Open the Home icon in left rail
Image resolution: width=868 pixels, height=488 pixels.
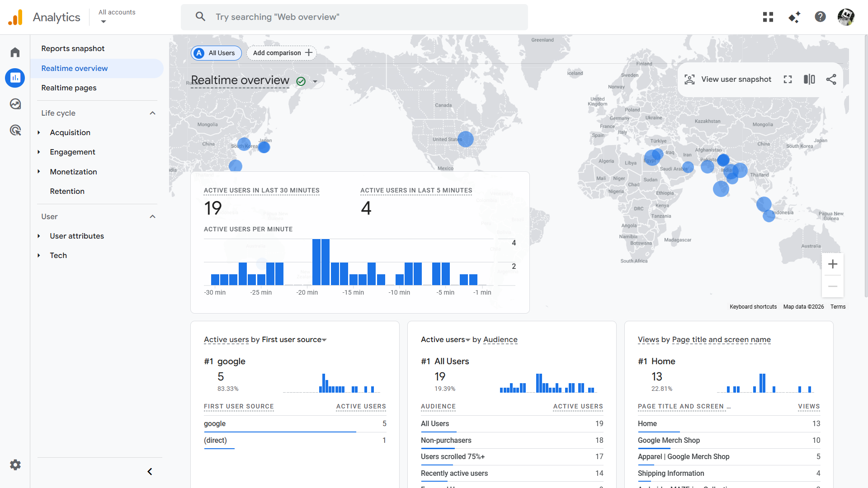(x=15, y=52)
